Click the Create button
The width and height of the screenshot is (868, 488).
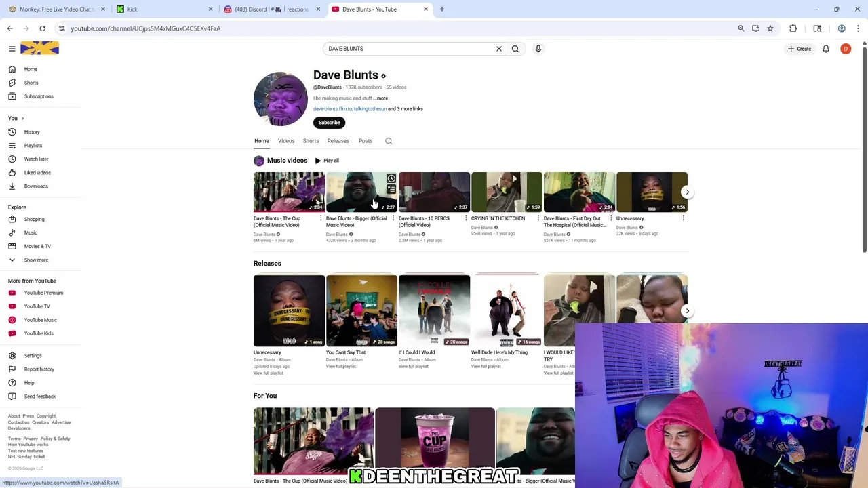click(800, 49)
